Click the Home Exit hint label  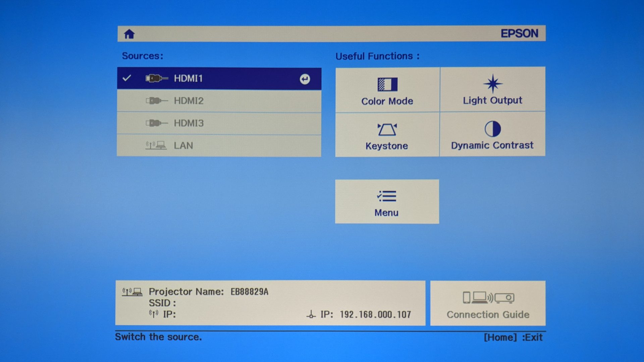(513, 337)
